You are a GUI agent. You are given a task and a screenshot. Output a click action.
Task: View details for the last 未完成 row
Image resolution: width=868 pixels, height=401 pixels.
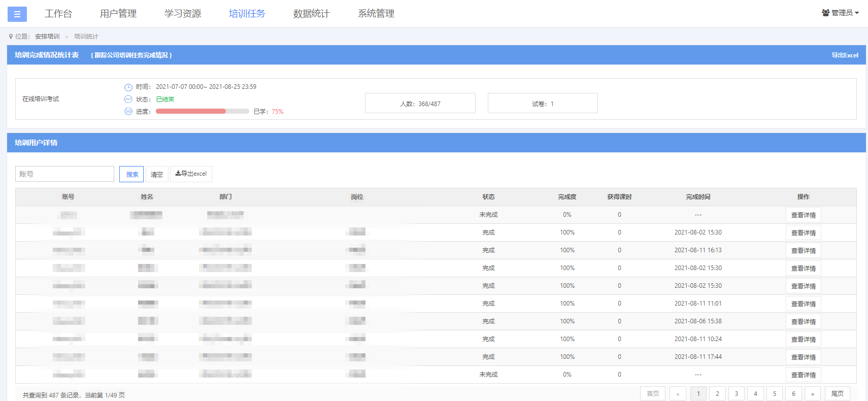(803, 375)
